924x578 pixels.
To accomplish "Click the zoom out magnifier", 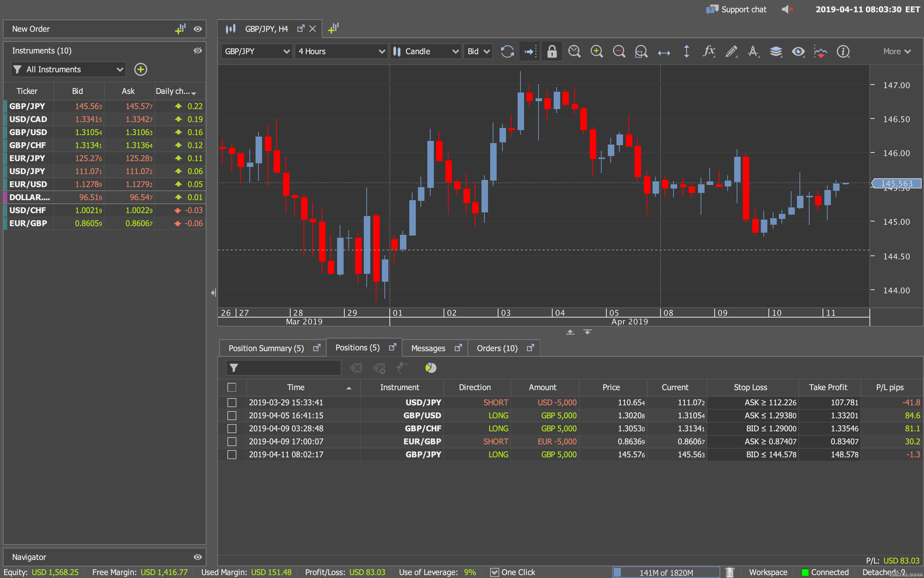I will pyautogui.click(x=619, y=51).
